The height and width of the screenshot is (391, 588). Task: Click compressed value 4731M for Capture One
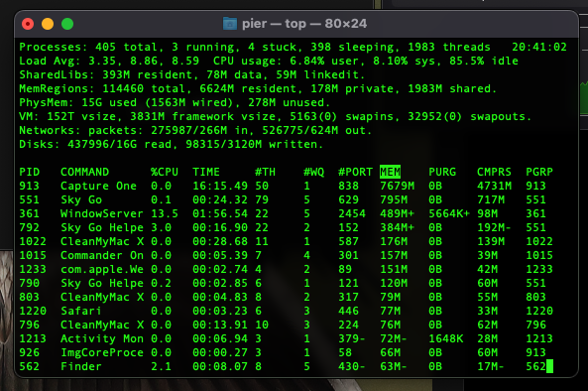tap(494, 186)
